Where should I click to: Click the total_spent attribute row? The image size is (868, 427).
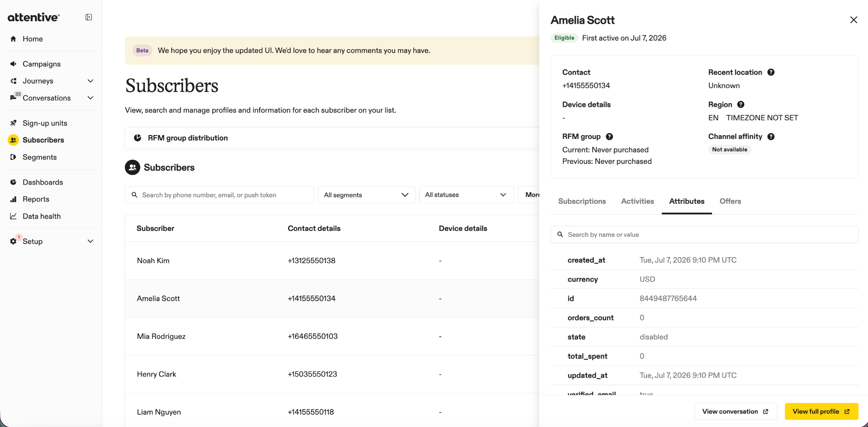click(704, 356)
